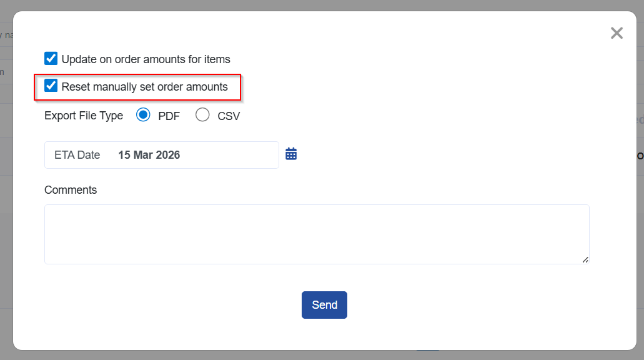
Task: Click into the Comments text area
Action: (316, 234)
